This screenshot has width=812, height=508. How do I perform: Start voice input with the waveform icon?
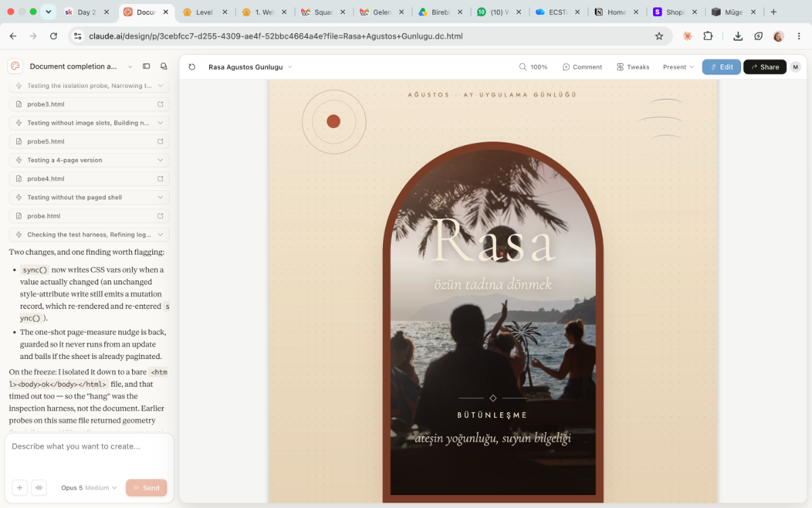click(x=39, y=488)
